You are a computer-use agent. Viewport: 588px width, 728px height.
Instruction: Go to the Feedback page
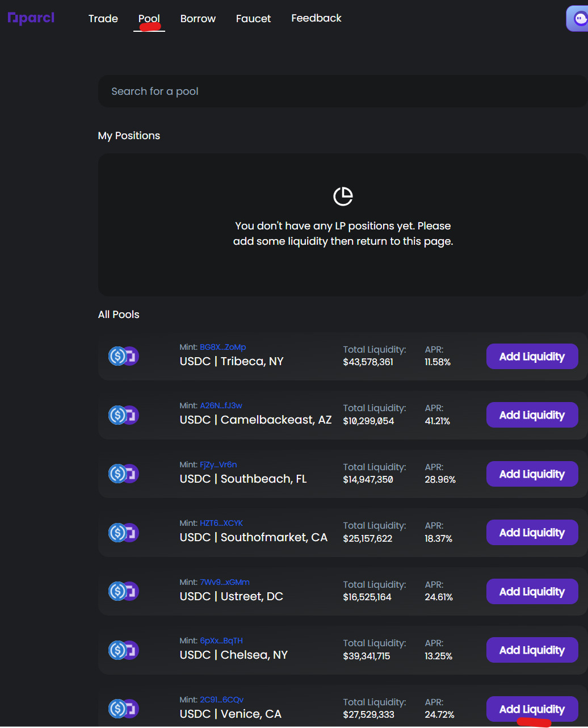pos(316,18)
